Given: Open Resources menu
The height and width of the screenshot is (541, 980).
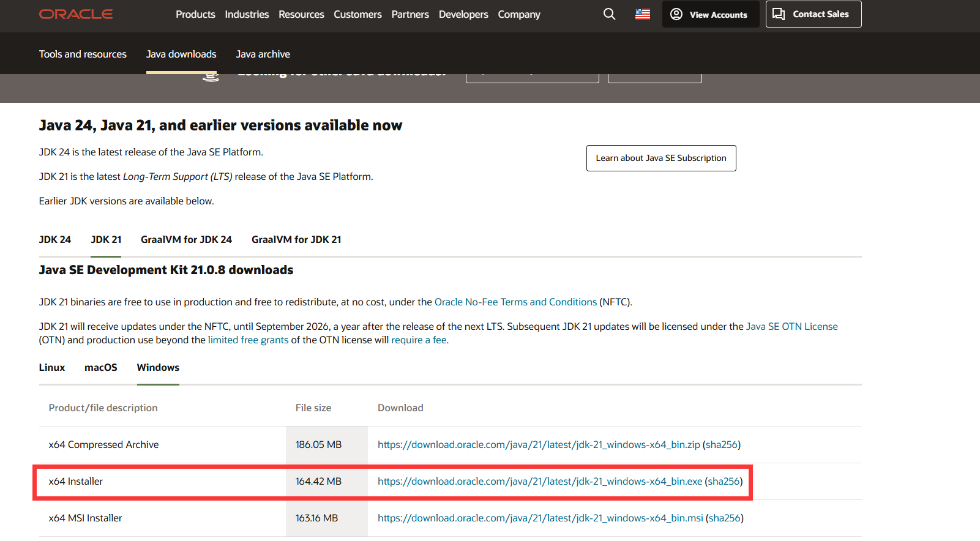Looking at the screenshot, I should (x=301, y=14).
